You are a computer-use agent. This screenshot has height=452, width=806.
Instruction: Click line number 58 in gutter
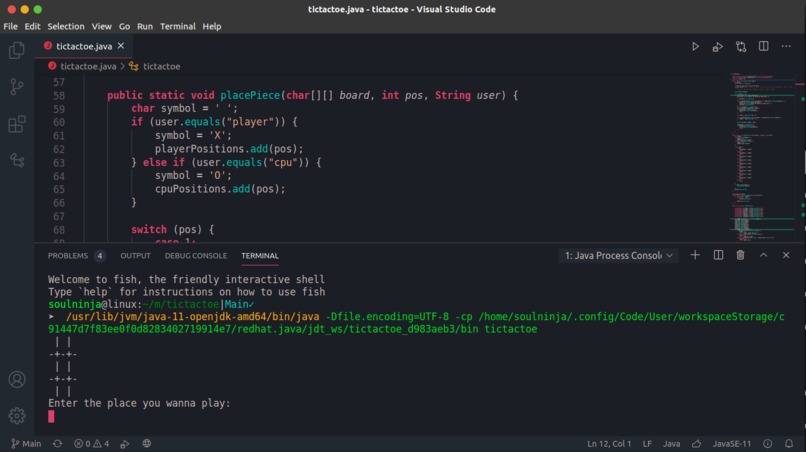(x=59, y=96)
